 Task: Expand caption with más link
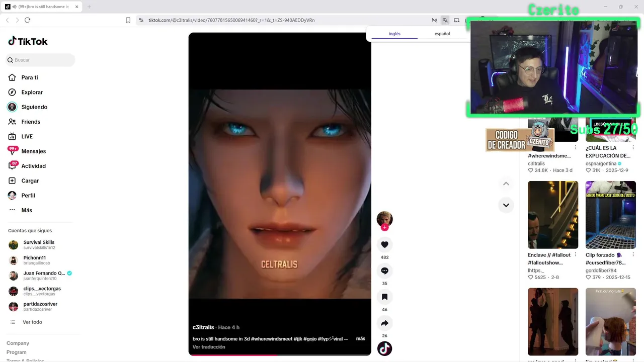[x=360, y=339]
